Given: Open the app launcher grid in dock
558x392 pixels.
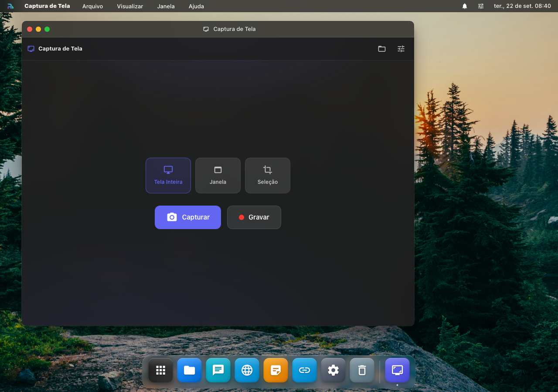Looking at the screenshot, I should tap(161, 370).
